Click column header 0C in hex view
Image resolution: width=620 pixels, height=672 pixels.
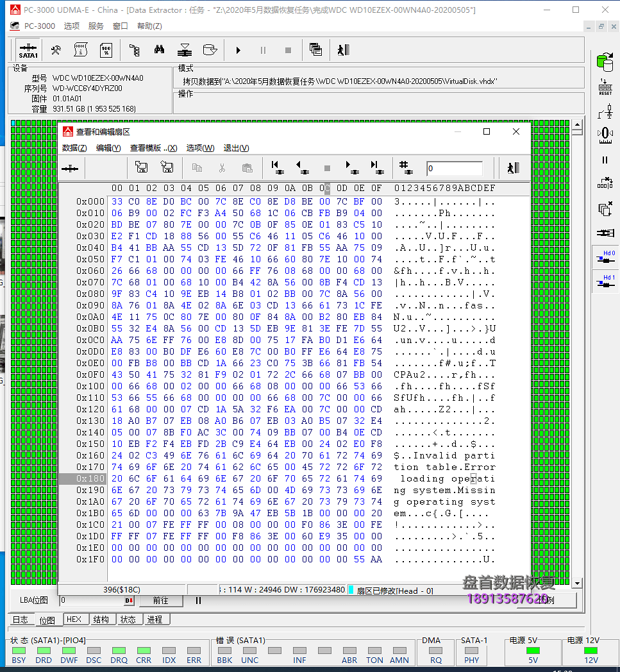pyautogui.click(x=324, y=188)
